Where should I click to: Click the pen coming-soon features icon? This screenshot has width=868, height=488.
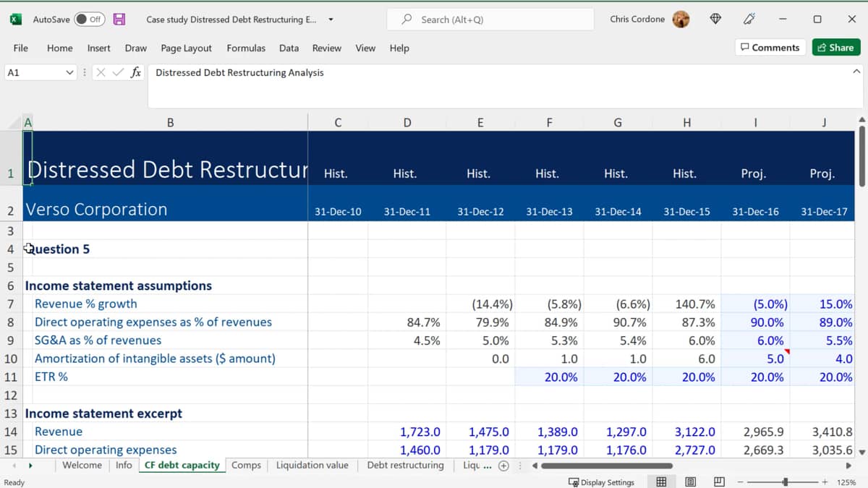coord(749,20)
